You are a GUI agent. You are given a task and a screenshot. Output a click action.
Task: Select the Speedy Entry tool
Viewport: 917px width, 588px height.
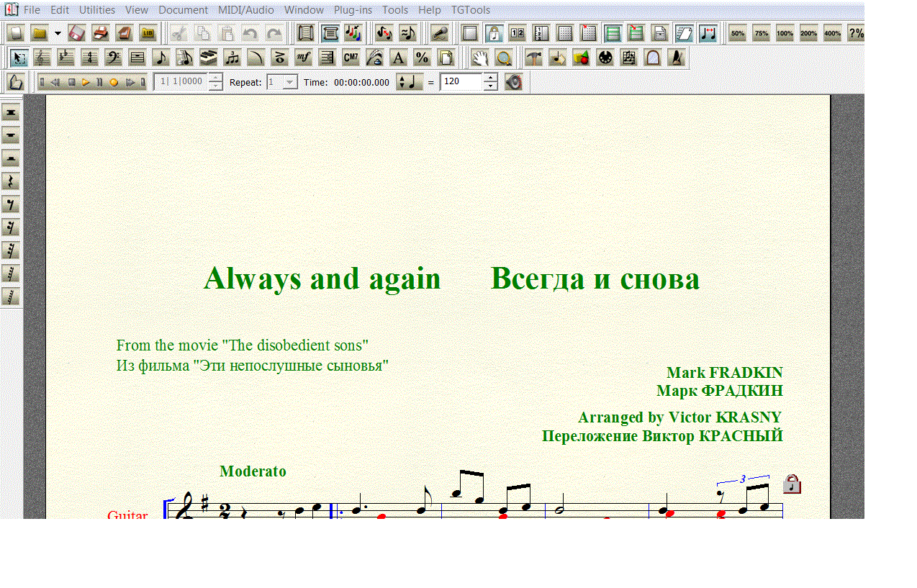184,58
